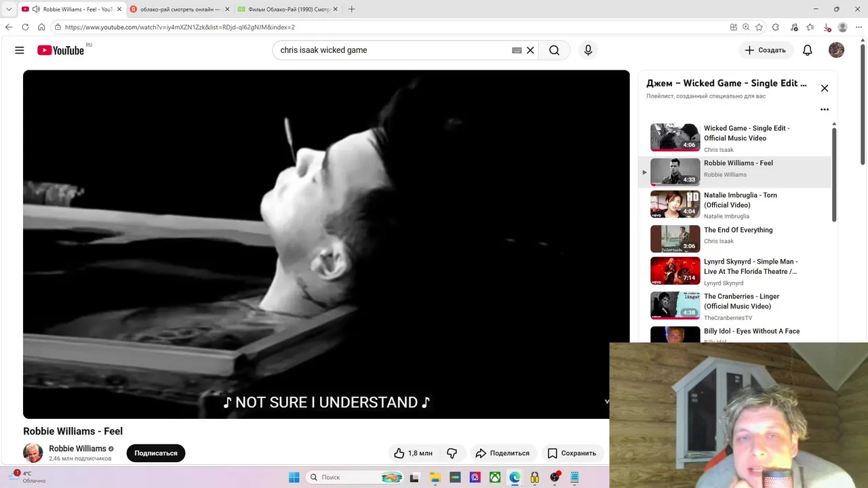Expand video area chevron at player corner
Viewport: 868px width, 488px height.
click(607, 401)
